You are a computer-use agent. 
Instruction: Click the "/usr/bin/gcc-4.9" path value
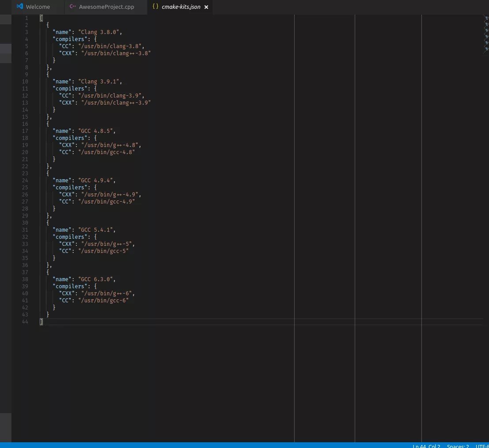tap(106, 202)
